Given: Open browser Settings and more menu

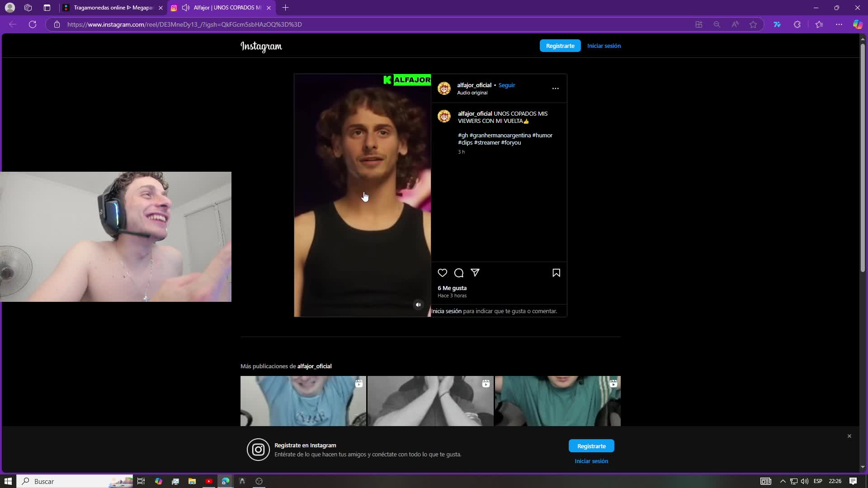Looking at the screenshot, I should coord(839,24).
